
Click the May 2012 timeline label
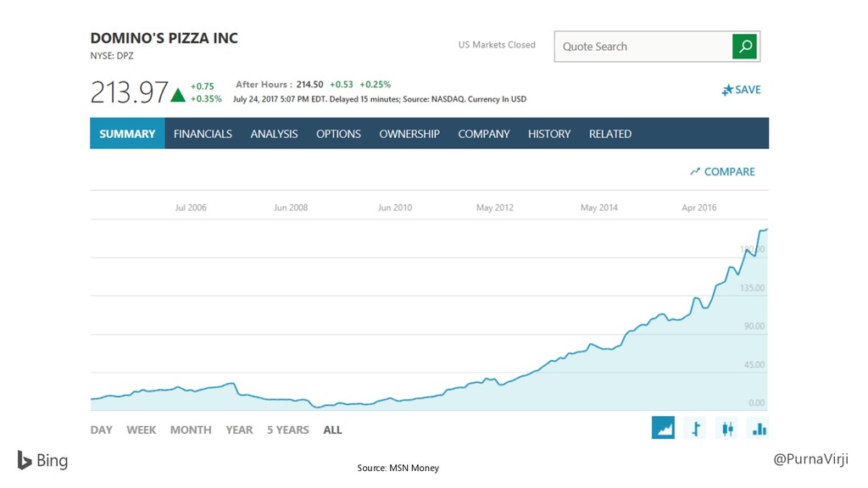495,208
